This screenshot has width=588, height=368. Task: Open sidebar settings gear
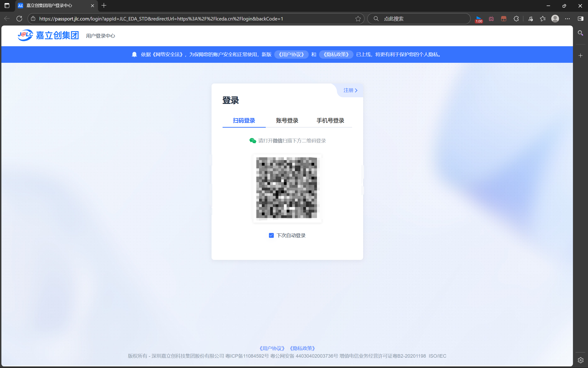coord(580,360)
